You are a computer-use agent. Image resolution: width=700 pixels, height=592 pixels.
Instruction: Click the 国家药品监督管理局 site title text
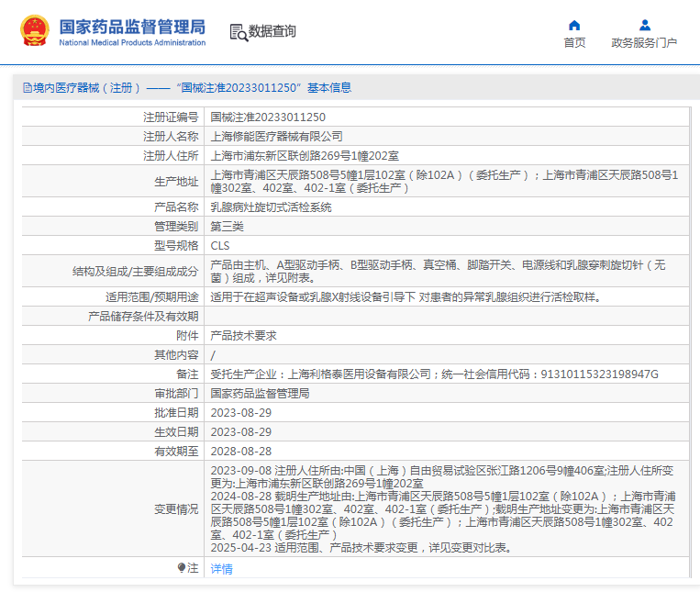pos(132,27)
